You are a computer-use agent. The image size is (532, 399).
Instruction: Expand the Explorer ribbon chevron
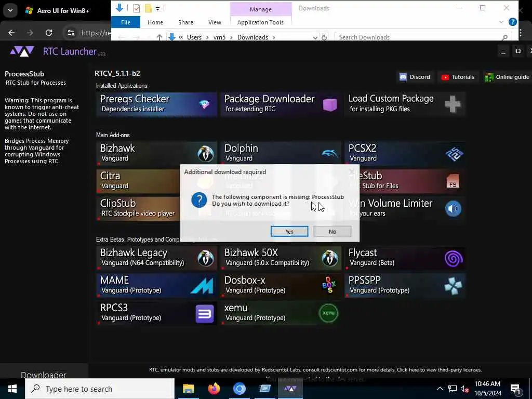tap(501, 22)
